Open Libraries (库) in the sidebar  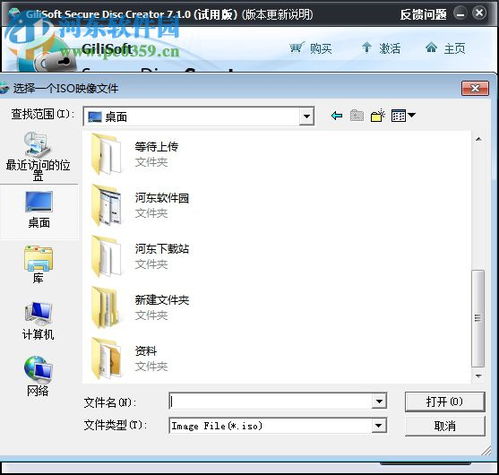click(x=38, y=264)
